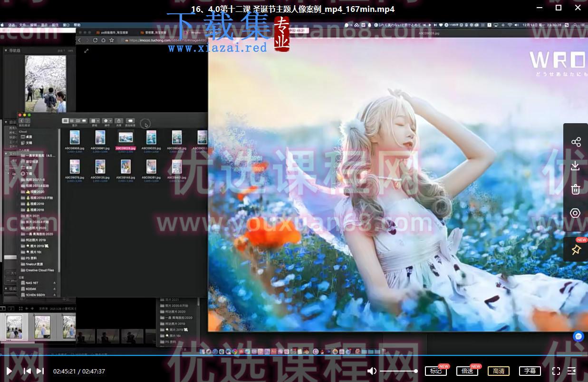Open 编辑 menu in Mac menu bar

33,25
